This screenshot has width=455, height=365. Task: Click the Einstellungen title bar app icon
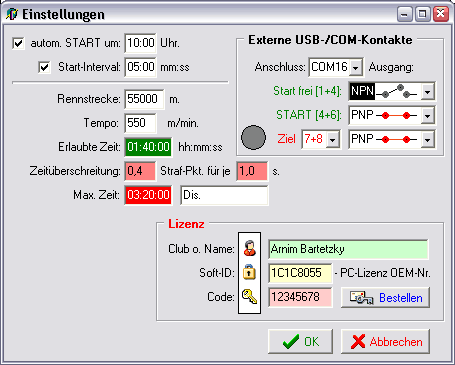coord(12,14)
